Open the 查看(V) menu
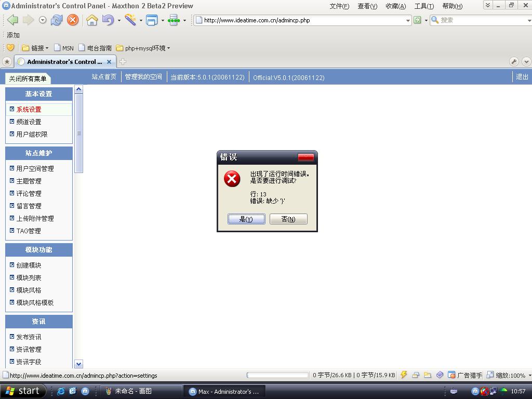The image size is (532, 399). (367, 6)
